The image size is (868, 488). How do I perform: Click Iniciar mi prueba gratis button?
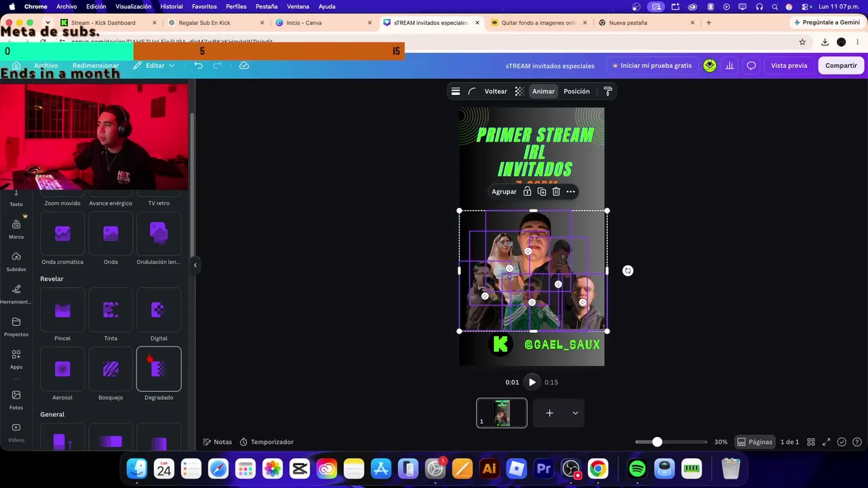point(652,66)
